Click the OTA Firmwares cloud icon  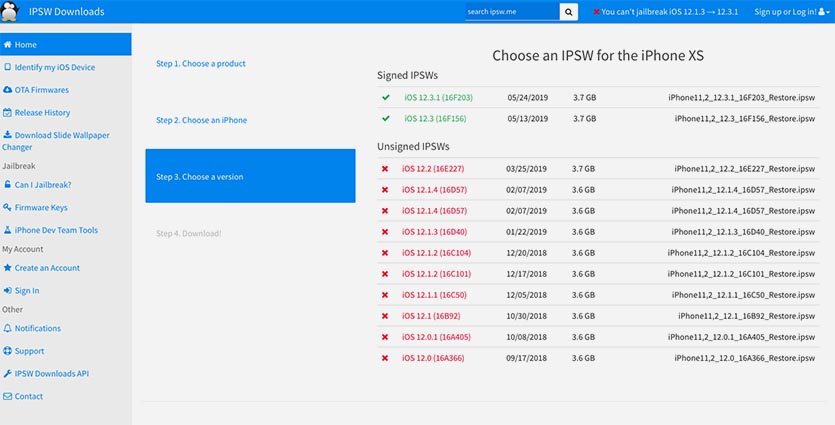(x=7, y=90)
